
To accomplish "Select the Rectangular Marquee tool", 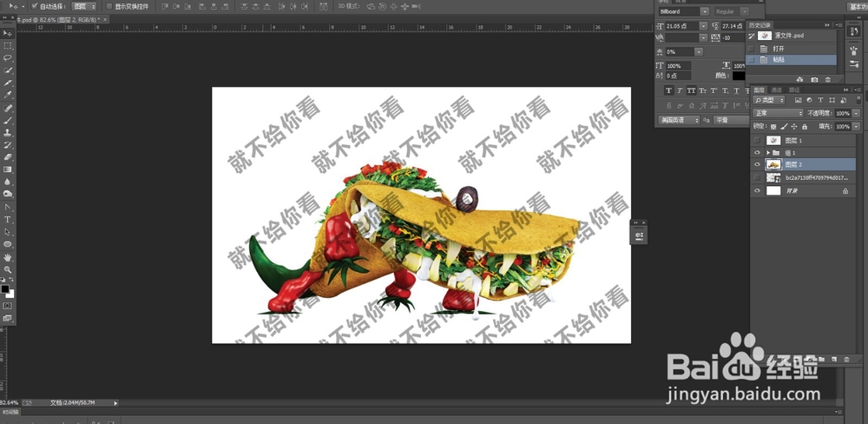I will (x=8, y=46).
